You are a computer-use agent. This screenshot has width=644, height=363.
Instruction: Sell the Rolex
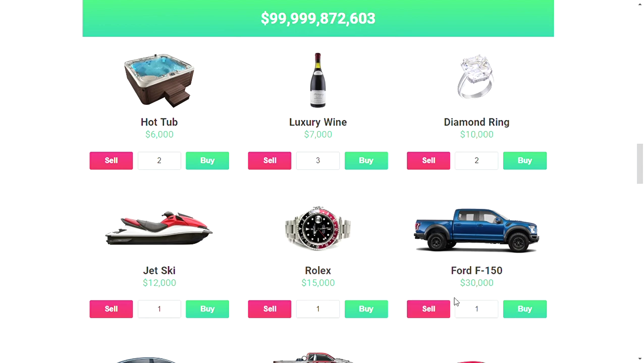pos(270,309)
